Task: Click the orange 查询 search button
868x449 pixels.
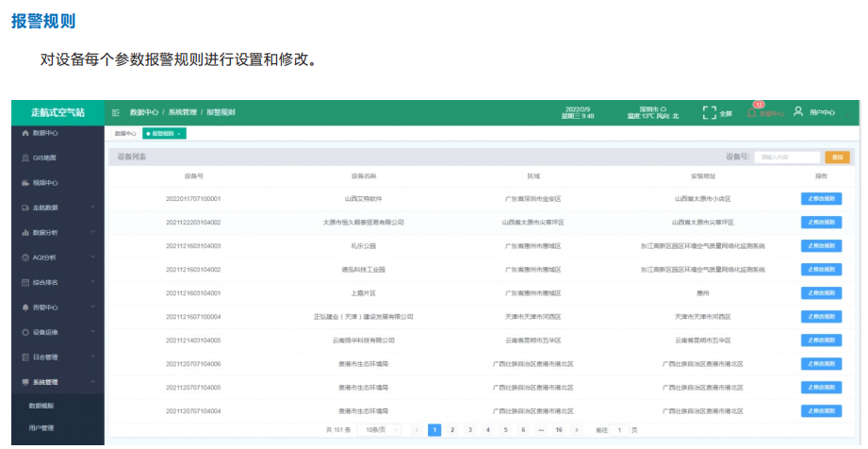Action: pyautogui.click(x=835, y=157)
